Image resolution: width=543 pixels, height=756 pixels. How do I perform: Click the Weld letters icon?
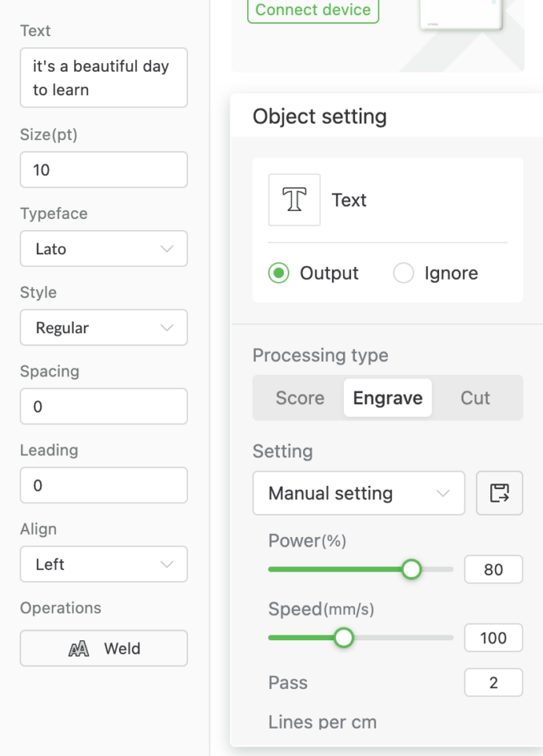(79, 649)
